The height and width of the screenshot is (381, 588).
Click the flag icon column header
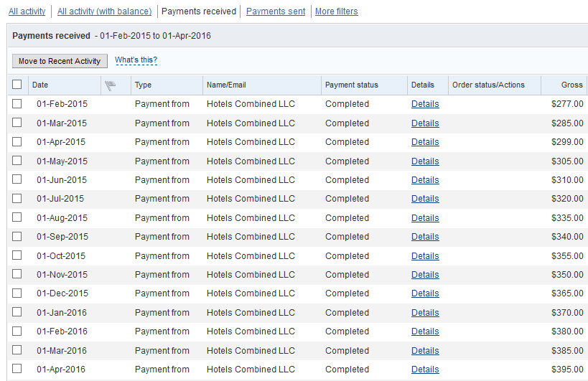point(111,86)
